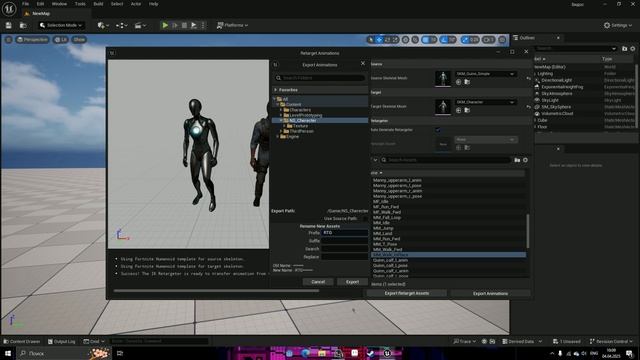Toggle viewport surface snapping icon
This screenshot has width=640, height=360.
[415, 40]
